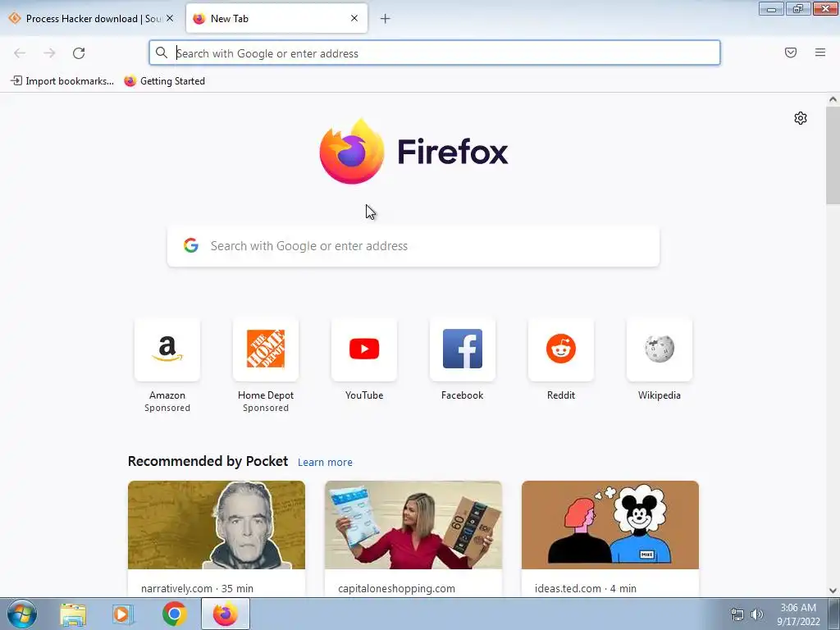The height and width of the screenshot is (630, 840).
Task: Open the Firefox application menu
Action: tap(820, 52)
